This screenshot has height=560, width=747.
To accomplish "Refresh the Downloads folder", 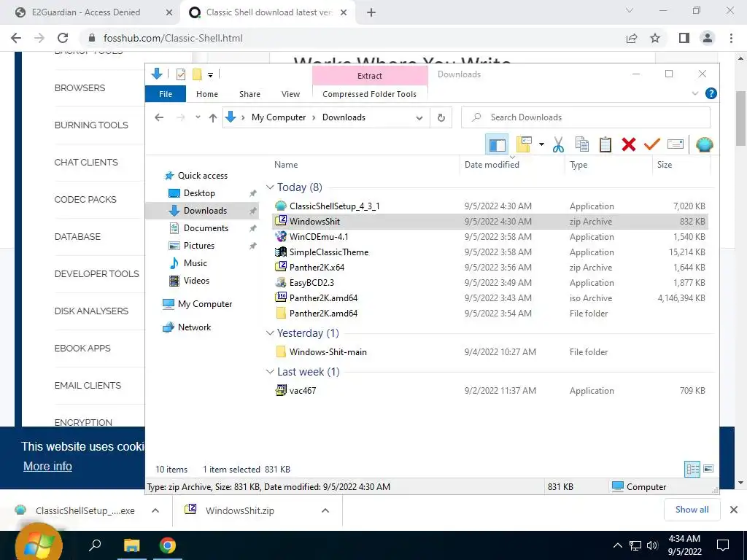I will point(441,117).
